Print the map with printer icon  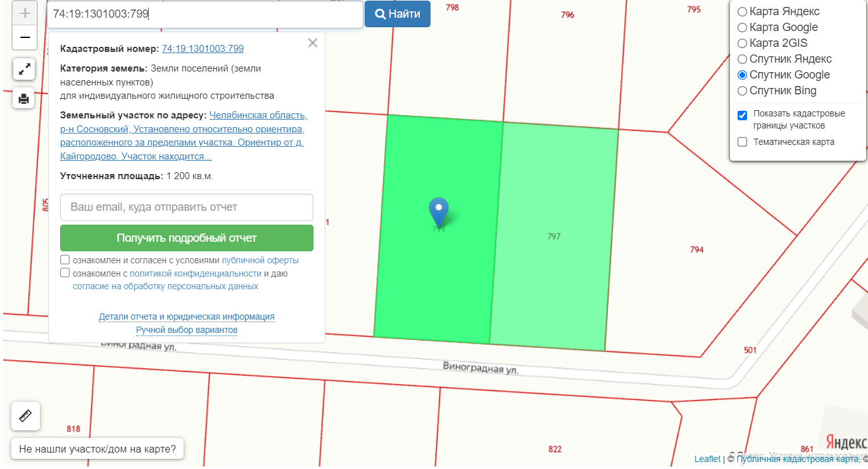click(24, 98)
